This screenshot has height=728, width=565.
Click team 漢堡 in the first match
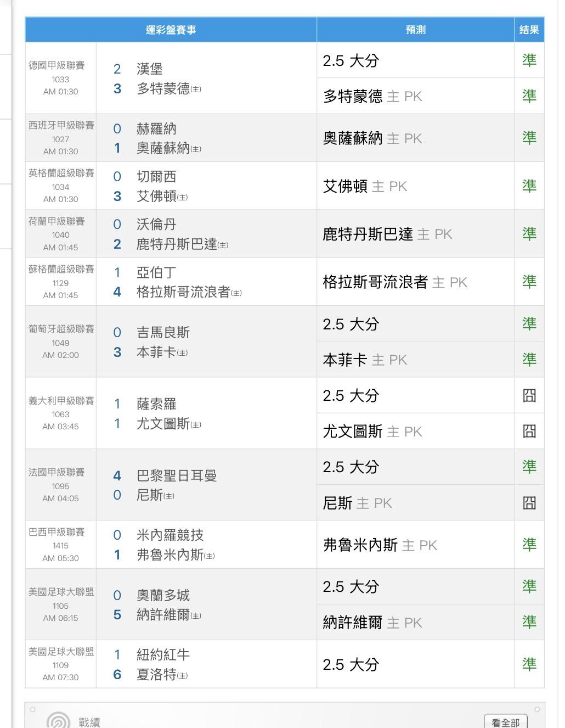[x=150, y=69]
